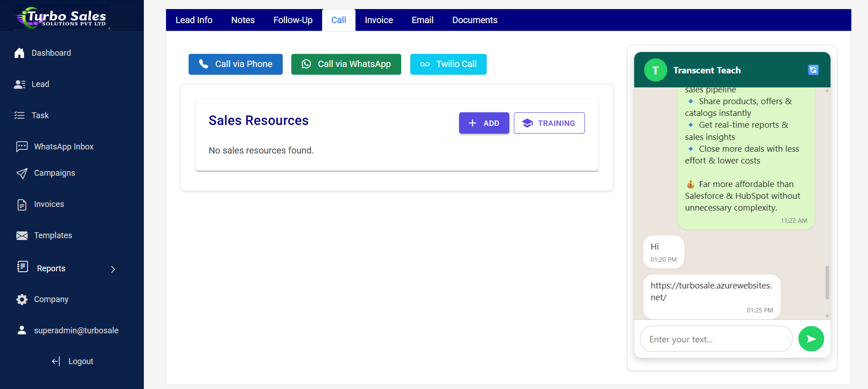Click the Twilio Call button
Screen dimensions: 868x389
coord(448,64)
